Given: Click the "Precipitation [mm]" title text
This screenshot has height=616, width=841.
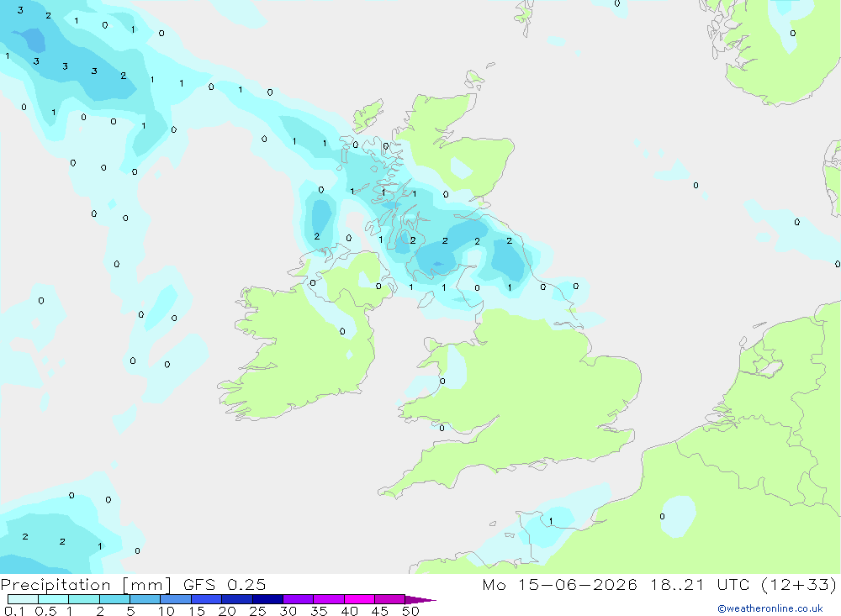Looking at the screenshot, I should click(86, 585).
